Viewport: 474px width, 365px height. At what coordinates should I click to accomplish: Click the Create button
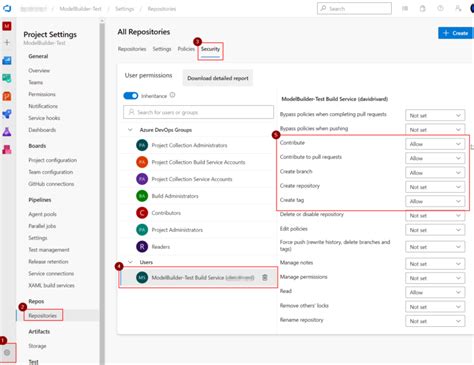coord(455,33)
